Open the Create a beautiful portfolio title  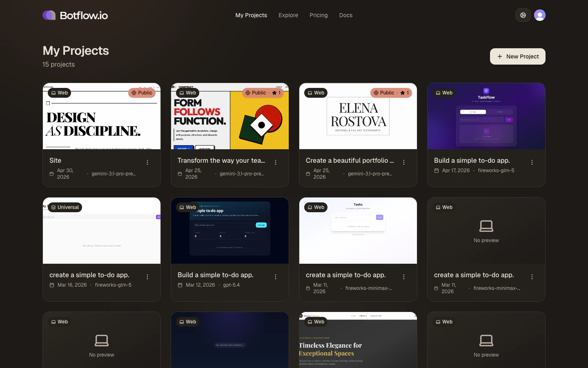[350, 160]
